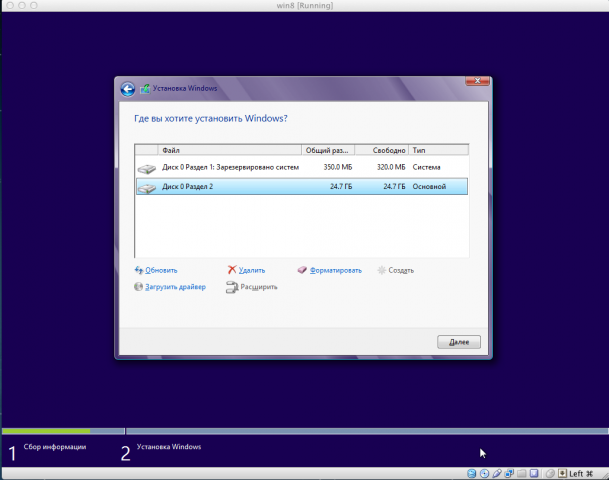Open VirtualBox shared folders indicator

pos(522,473)
